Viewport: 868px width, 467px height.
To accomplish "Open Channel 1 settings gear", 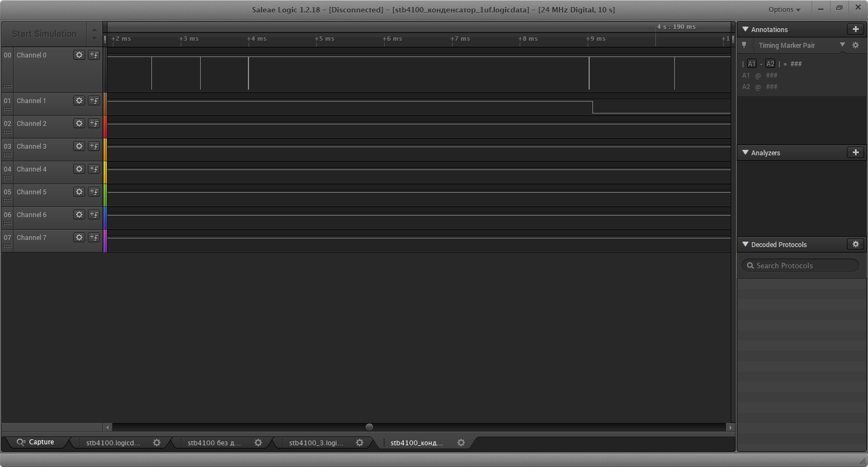I will pos(79,100).
